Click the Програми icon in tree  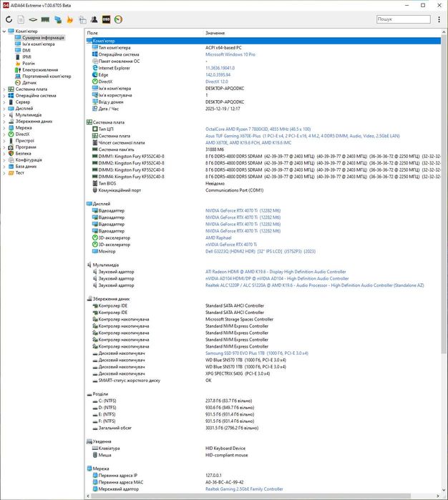[11, 147]
